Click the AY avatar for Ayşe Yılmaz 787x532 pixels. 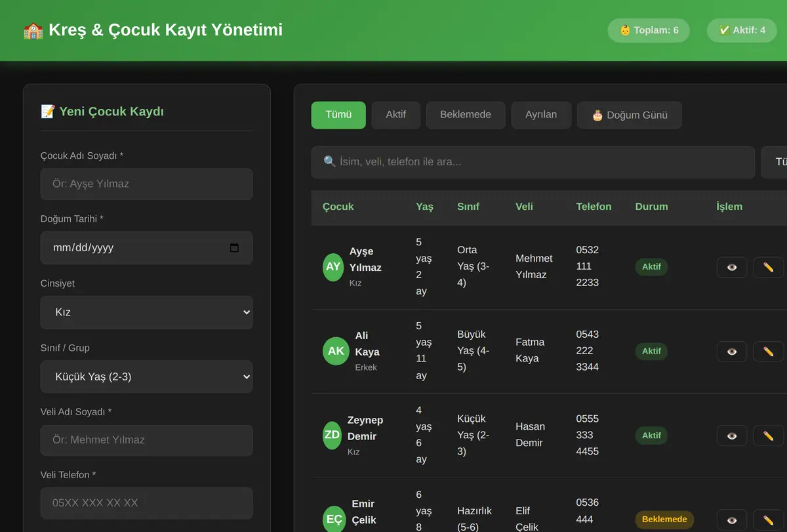[333, 267]
